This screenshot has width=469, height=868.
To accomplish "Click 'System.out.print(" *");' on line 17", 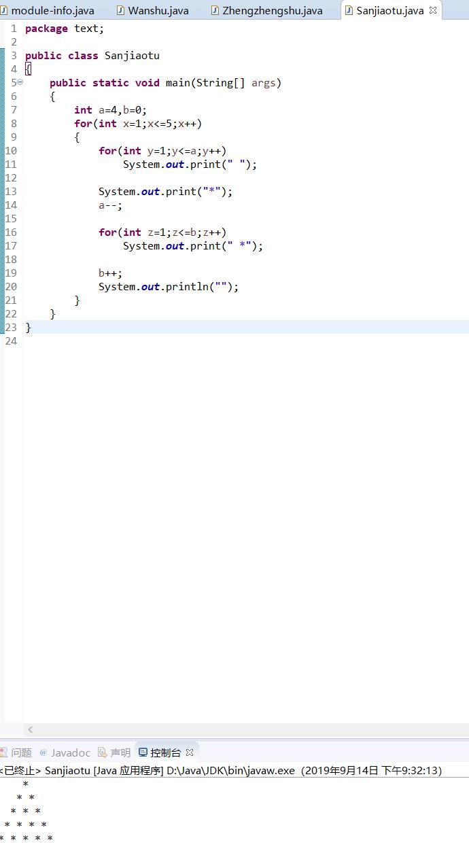I will click(193, 246).
